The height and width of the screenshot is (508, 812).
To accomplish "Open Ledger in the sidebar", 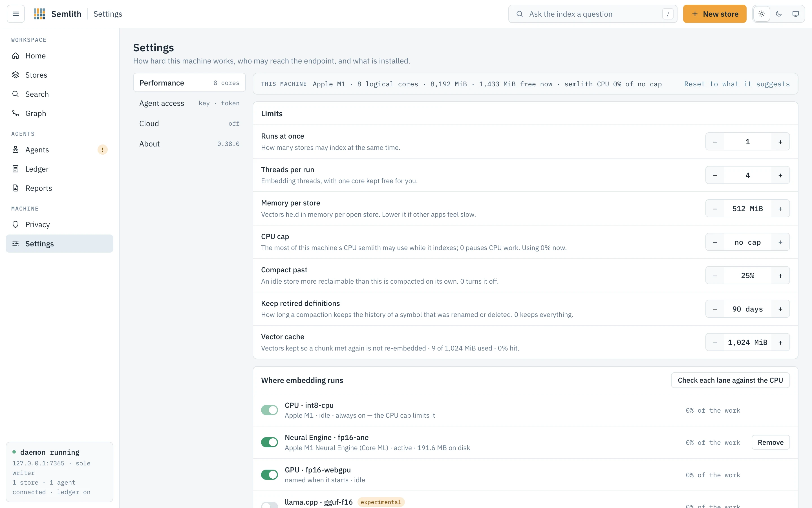I will tap(59, 169).
